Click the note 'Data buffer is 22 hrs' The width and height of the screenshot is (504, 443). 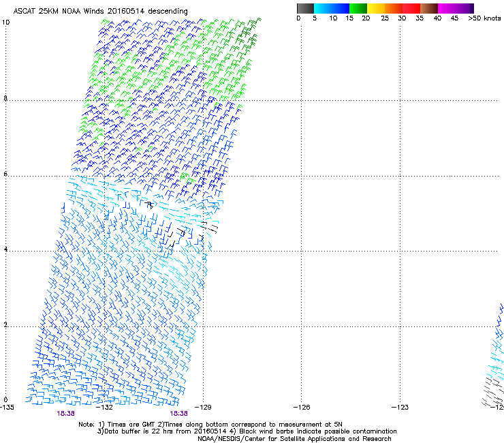pyautogui.click(x=137, y=431)
